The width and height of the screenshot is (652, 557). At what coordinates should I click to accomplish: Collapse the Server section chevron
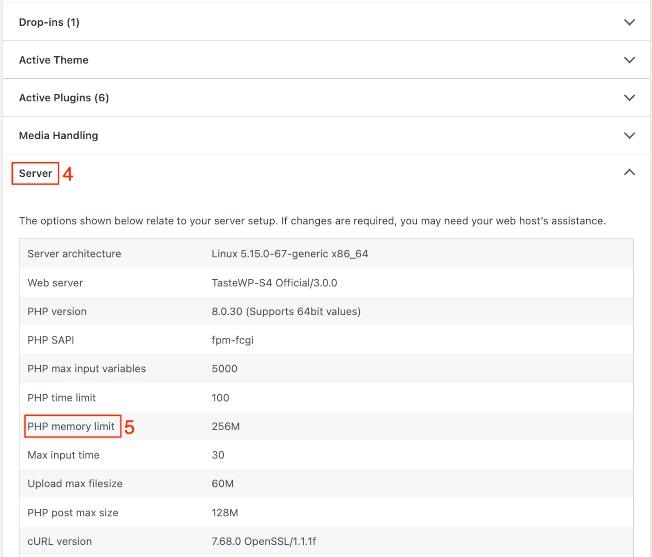point(629,172)
